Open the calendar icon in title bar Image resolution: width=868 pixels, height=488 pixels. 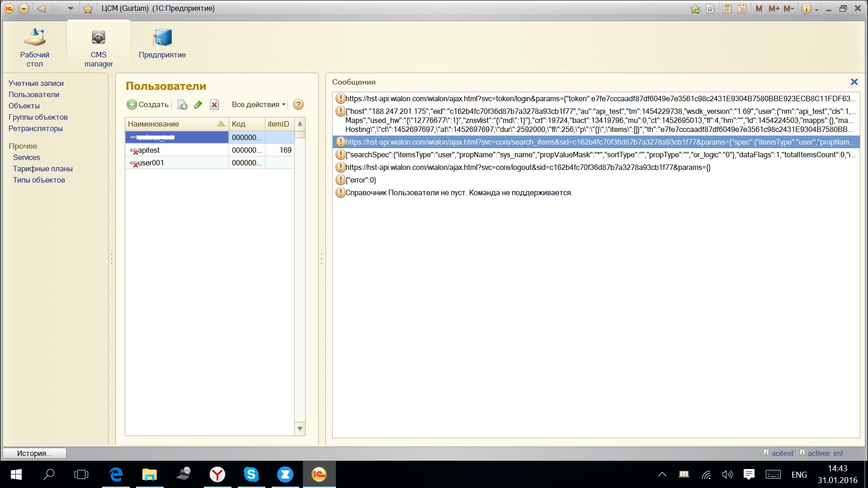point(742,9)
